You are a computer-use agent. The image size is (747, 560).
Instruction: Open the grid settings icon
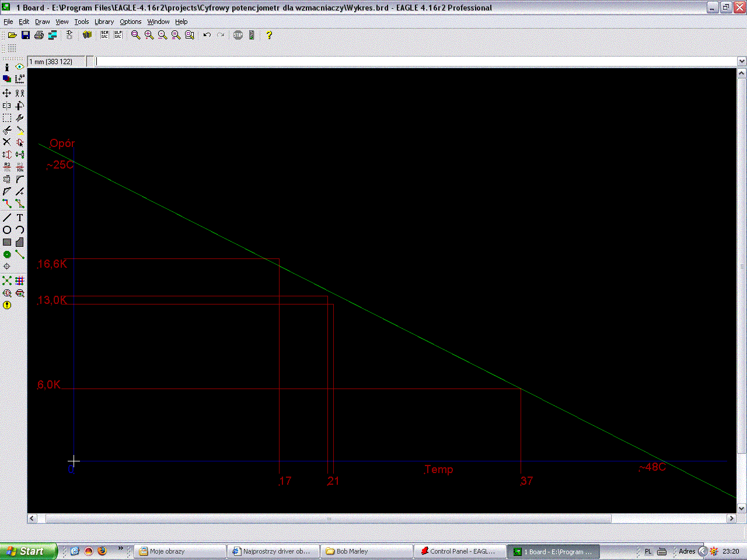12,48
